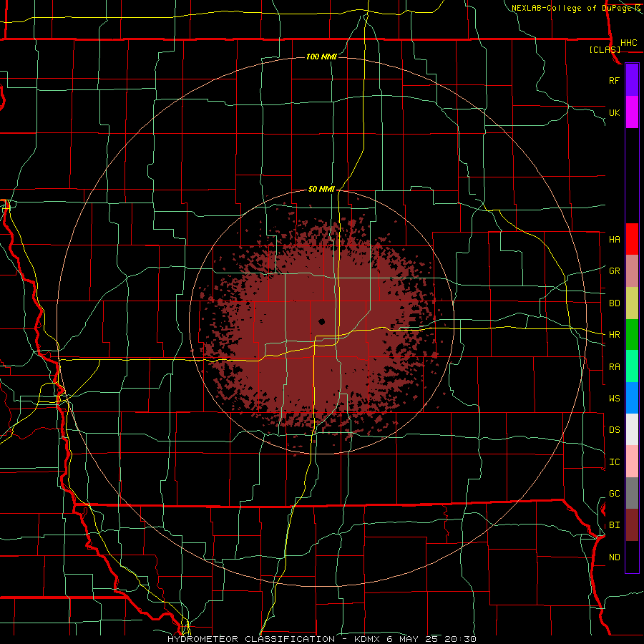Click the BI legend label

click(614, 525)
